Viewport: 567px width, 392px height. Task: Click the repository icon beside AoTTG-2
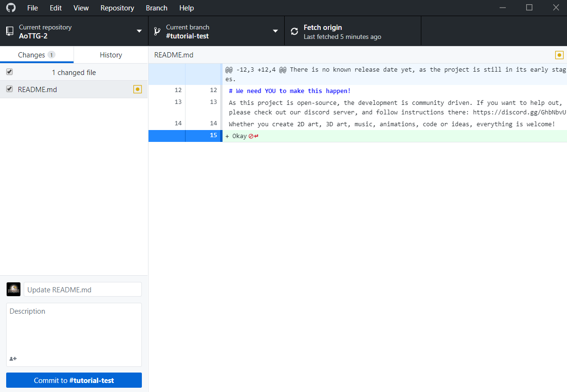click(10, 31)
